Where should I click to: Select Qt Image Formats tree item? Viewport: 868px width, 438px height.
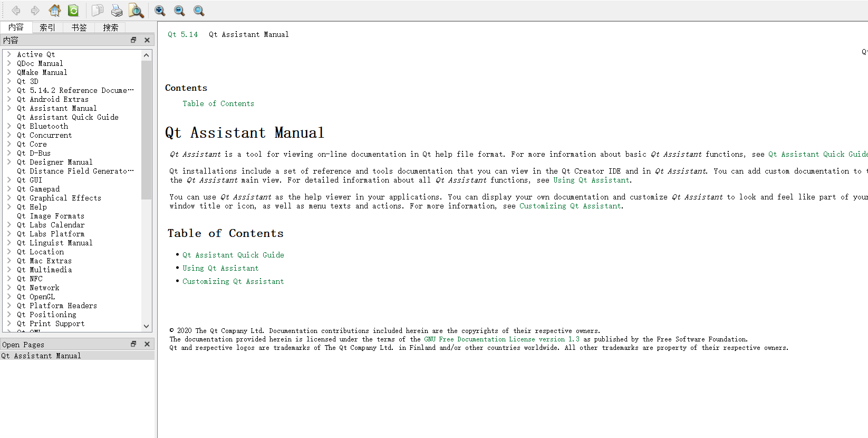click(x=51, y=216)
